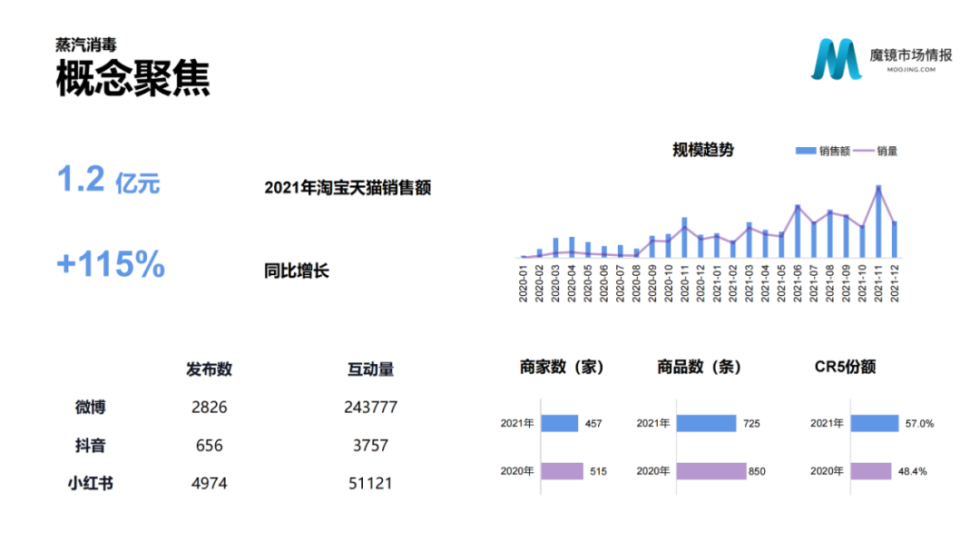This screenshot has height=551, width=980.
Task: Select the 微博 row label
Action: (x=90, y=408)
